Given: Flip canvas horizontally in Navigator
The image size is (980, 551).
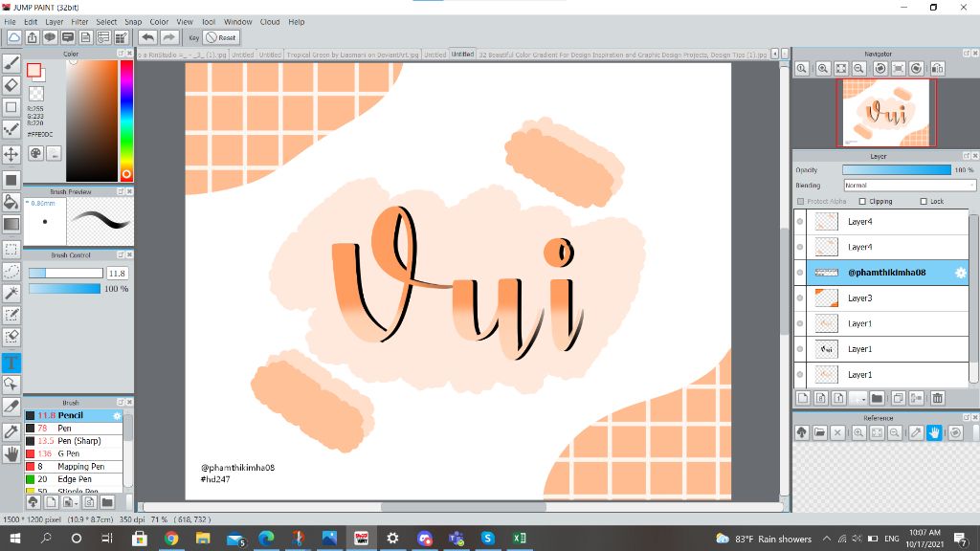Looking at the screenshot, I should pos(938,69).
